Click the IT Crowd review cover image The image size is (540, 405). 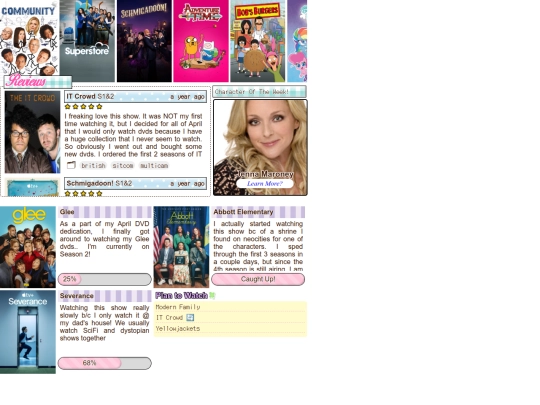coord(32,132)
